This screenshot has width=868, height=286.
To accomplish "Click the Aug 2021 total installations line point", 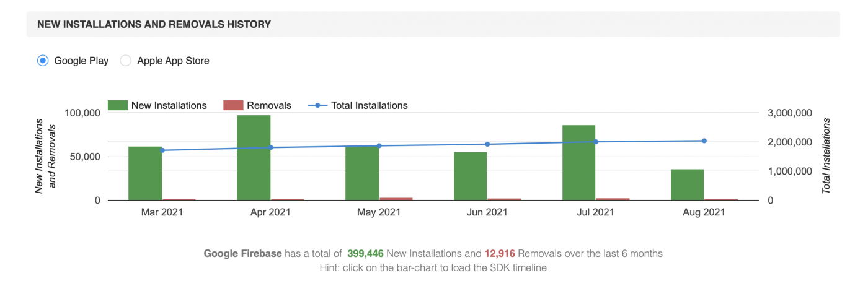I will [x=704, y=141].
